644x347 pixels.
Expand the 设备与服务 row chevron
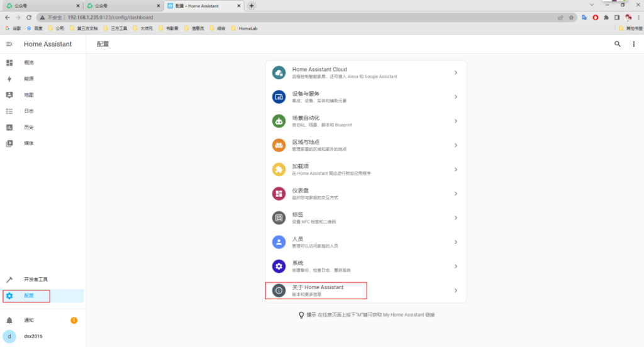(x=456, y=97)
